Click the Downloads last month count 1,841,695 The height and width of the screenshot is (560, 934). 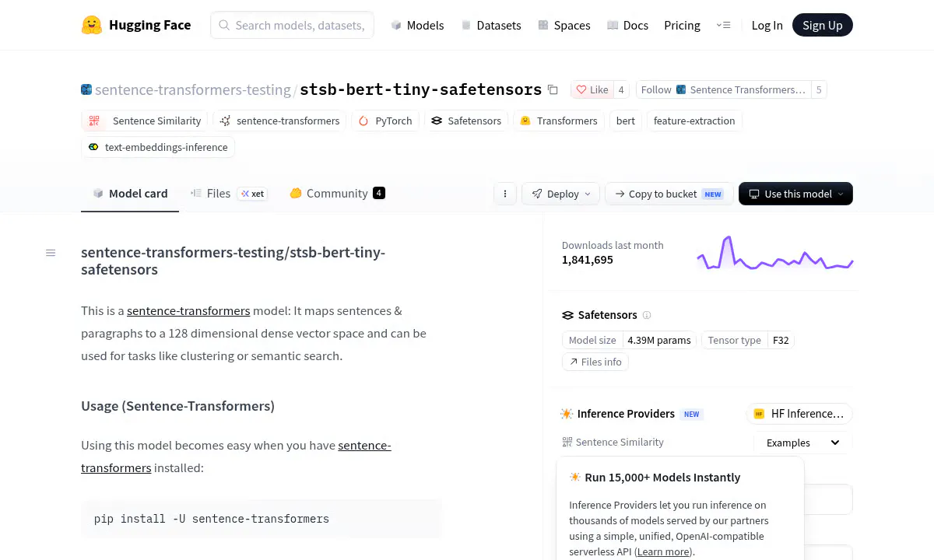588,260
